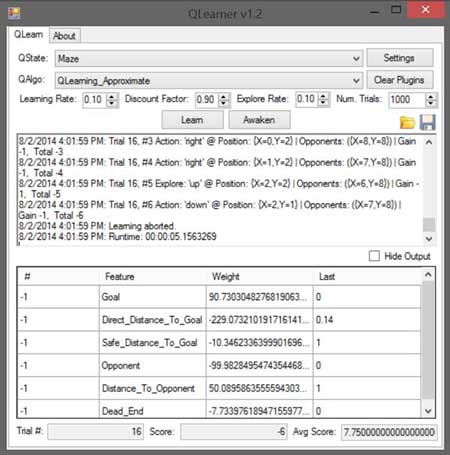Click the output log scrollbar thumb

(x=429, y=225)
